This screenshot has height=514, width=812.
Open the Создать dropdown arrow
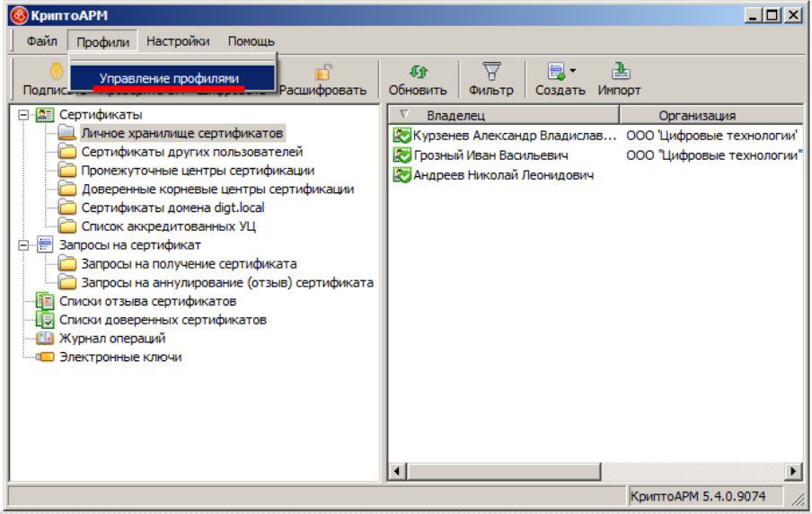[x=573, y=70]
